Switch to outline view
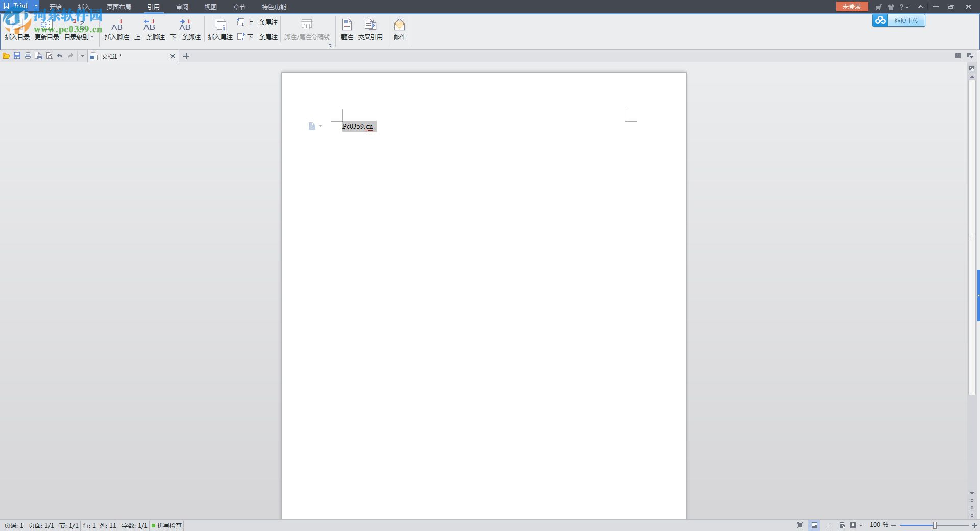Screen dimensions: 980x531 828,525
